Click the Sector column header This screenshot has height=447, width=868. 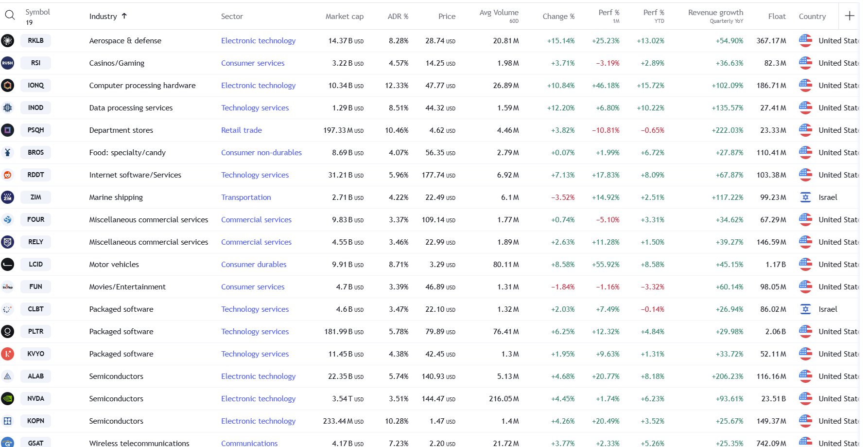click(232, 17)
